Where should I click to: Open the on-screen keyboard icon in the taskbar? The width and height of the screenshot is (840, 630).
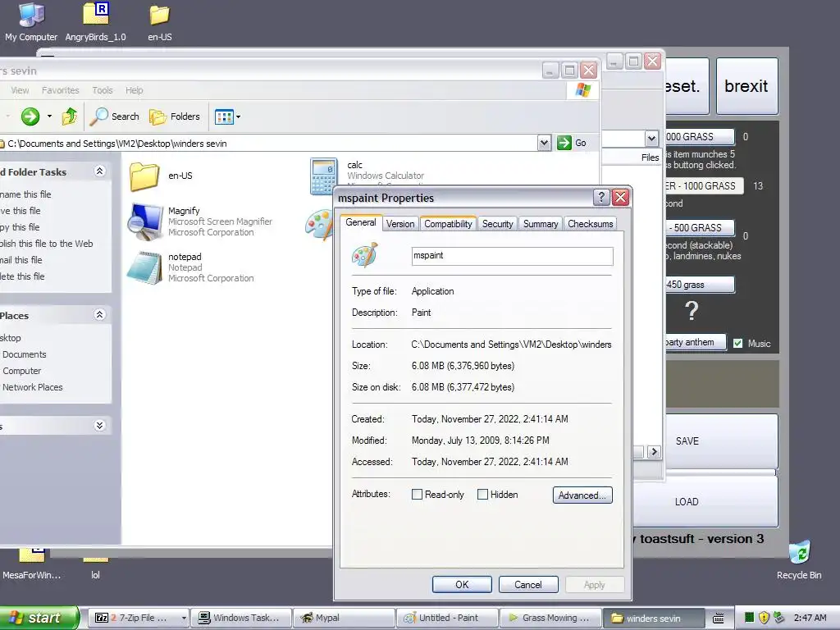(x=719, y=619)
